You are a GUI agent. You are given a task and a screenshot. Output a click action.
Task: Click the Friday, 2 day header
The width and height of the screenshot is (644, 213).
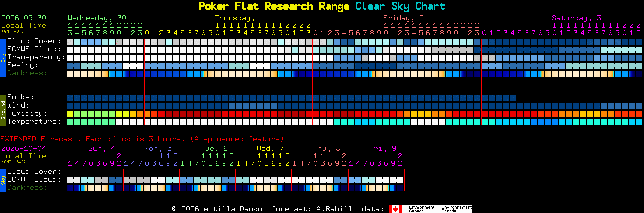point(404,18)
